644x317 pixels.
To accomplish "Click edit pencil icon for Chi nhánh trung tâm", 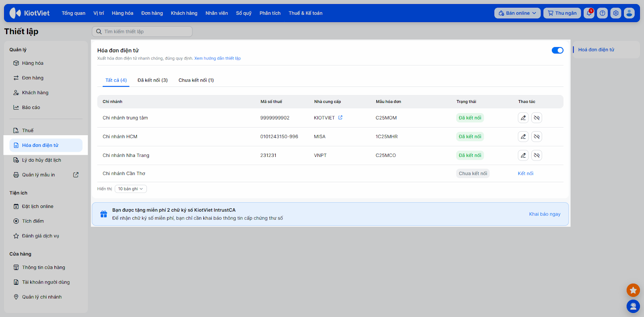I will click(523, 118).
